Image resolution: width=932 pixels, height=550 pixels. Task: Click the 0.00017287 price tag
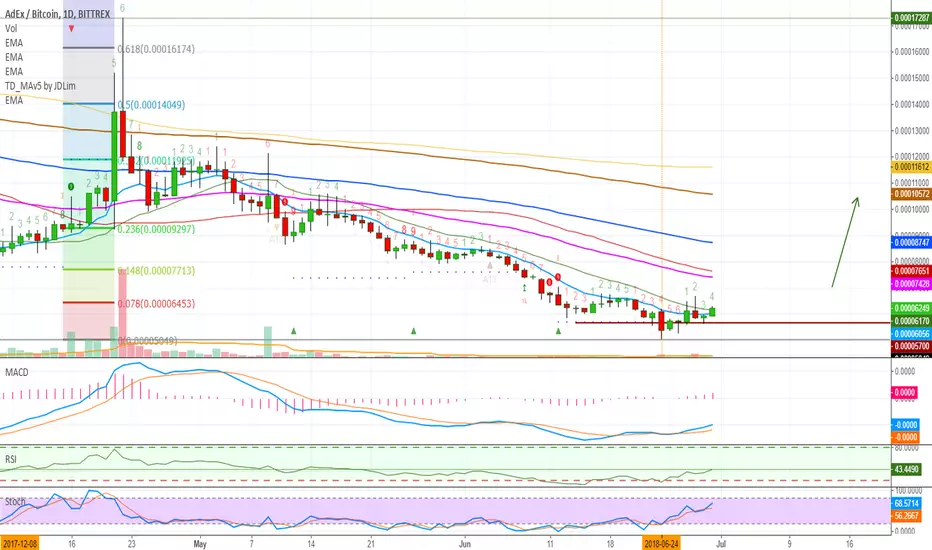[911, 18]
